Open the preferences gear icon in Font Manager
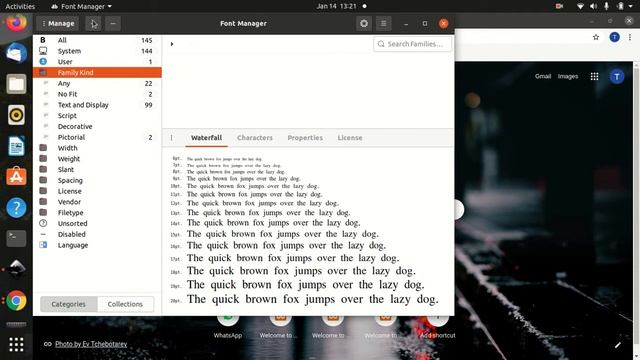Viewport: 640px width, 360px height. [x=364, y=24]
